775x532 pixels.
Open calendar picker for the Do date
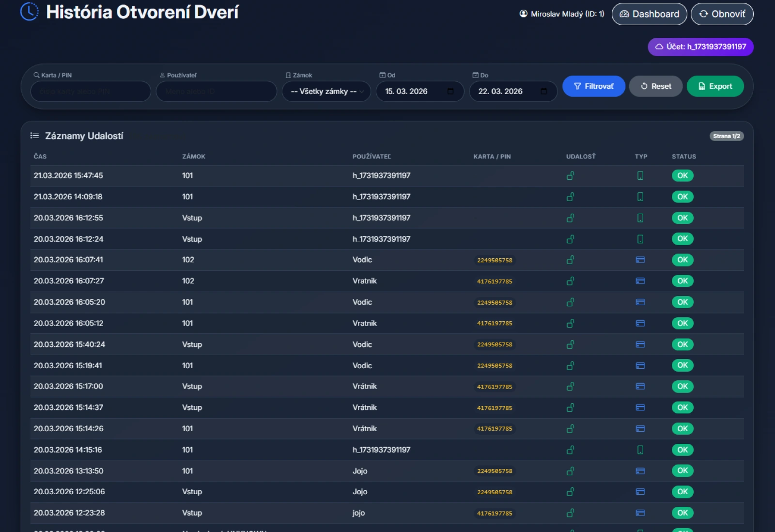pos(543,92)
